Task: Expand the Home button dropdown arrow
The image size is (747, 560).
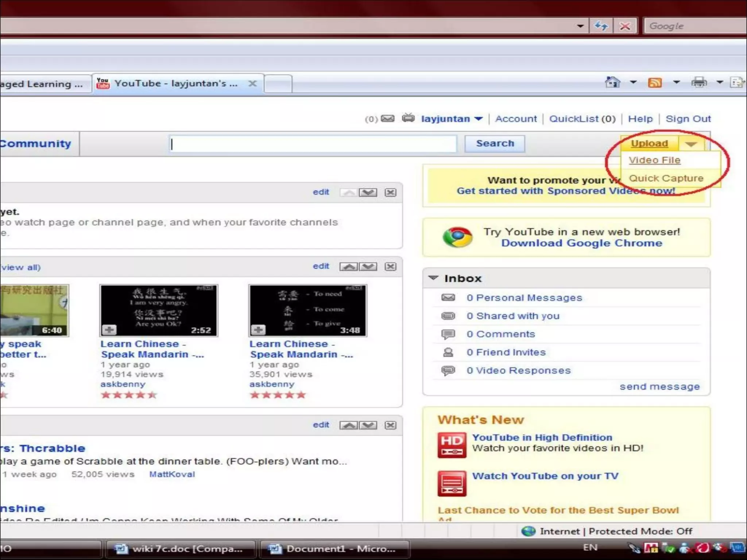Action: pos(633,82)
